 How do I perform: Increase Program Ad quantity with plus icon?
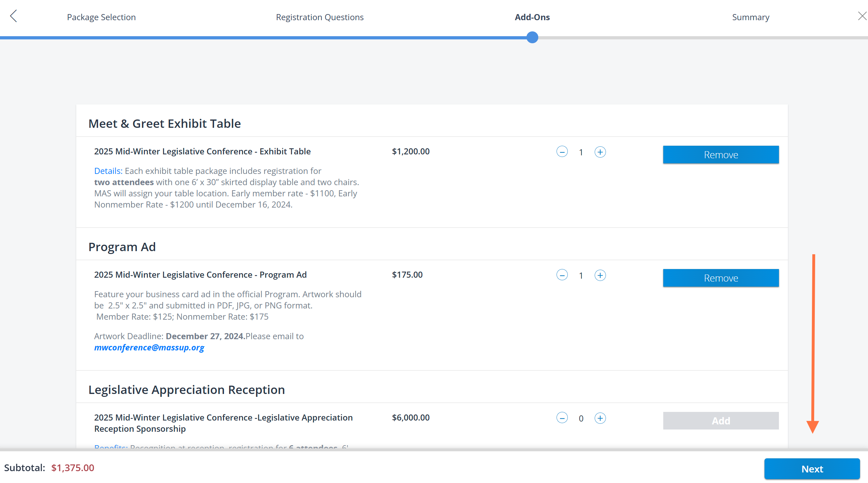(600, 275)
